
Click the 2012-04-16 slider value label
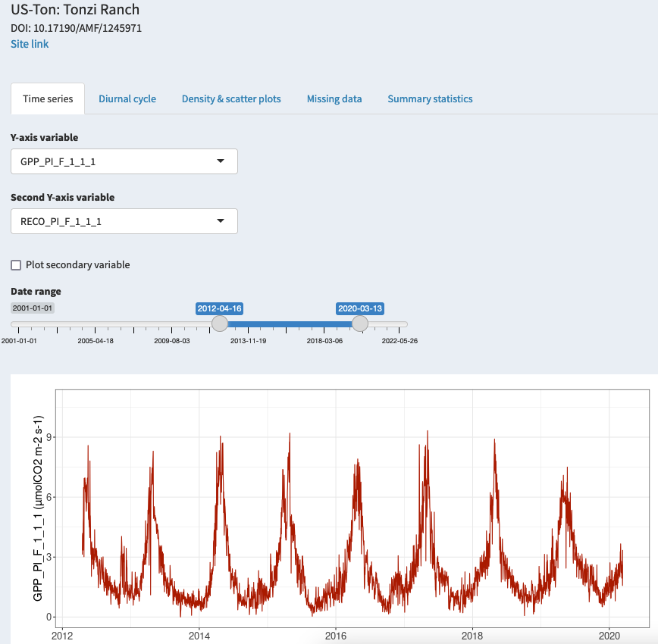point(220,308)
